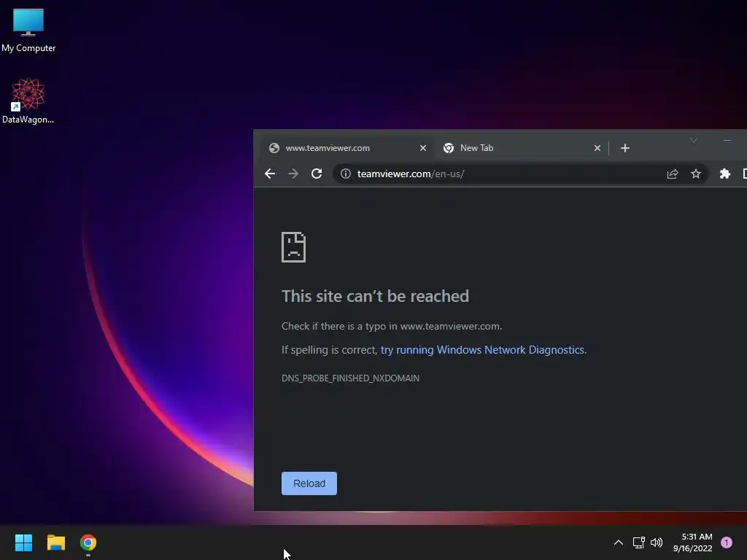This screenshot has height=560, width=747.
Task: Close the New Tab tab
Action: [x=597, y=148]
